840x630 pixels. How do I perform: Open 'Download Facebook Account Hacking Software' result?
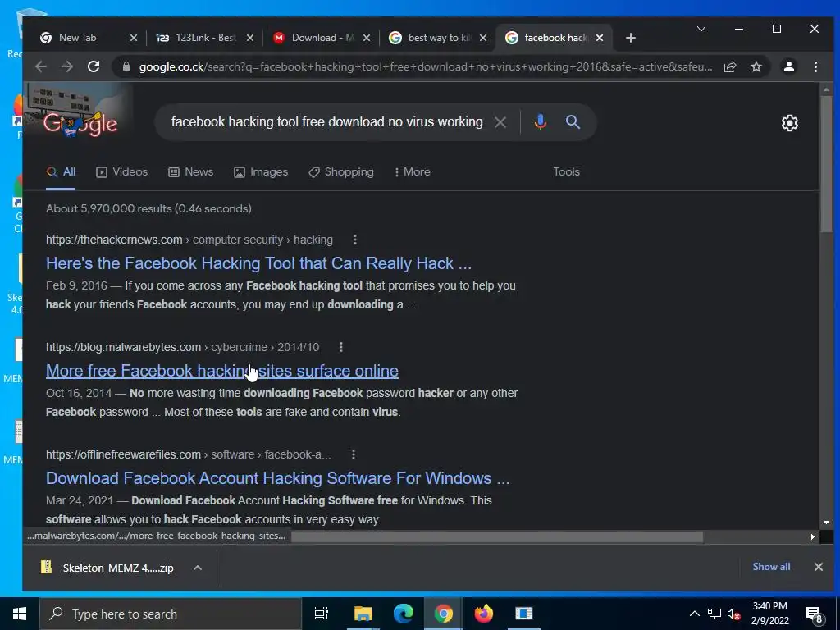click(x=277, y=478)
